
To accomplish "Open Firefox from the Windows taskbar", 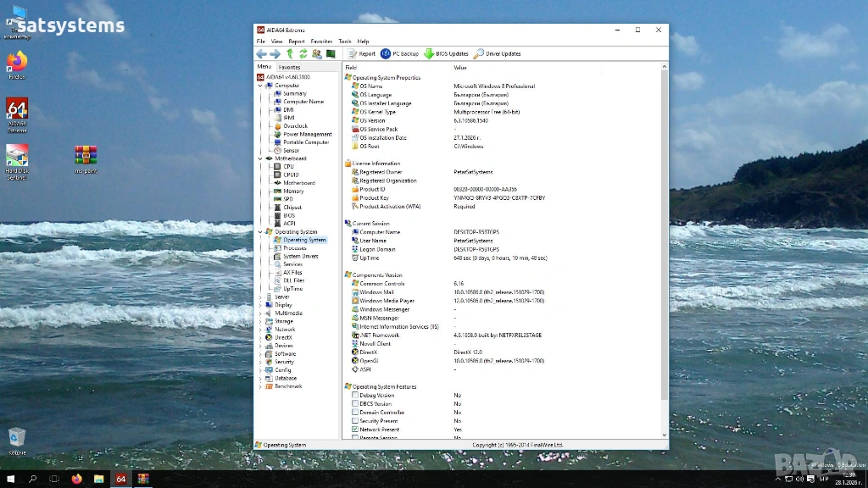I will click(76, 479).
